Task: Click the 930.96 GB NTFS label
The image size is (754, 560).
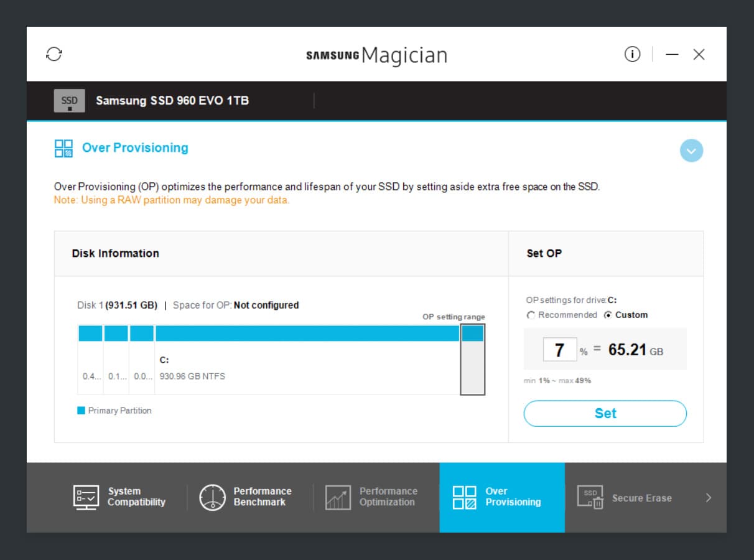Action: [x=192, y=376]
